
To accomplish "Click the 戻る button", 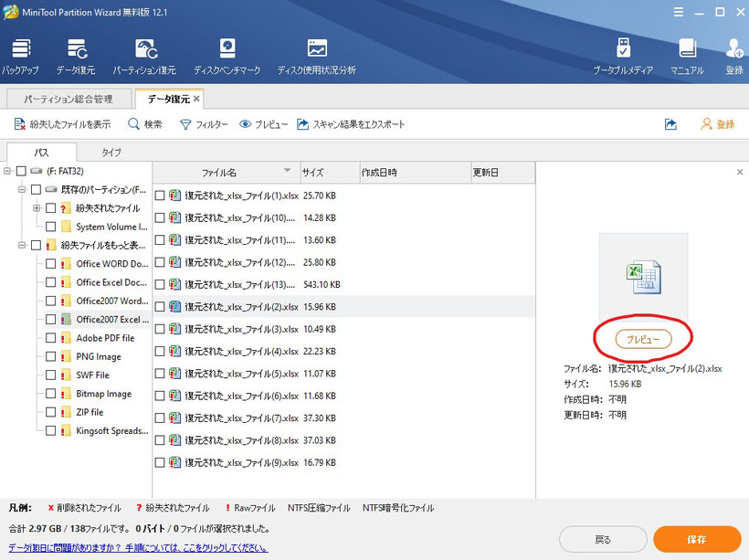I will coord(603,540).
